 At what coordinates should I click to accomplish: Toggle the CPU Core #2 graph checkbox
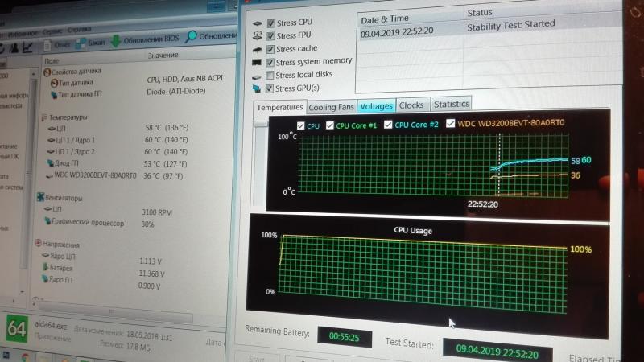tap(388, 125)
